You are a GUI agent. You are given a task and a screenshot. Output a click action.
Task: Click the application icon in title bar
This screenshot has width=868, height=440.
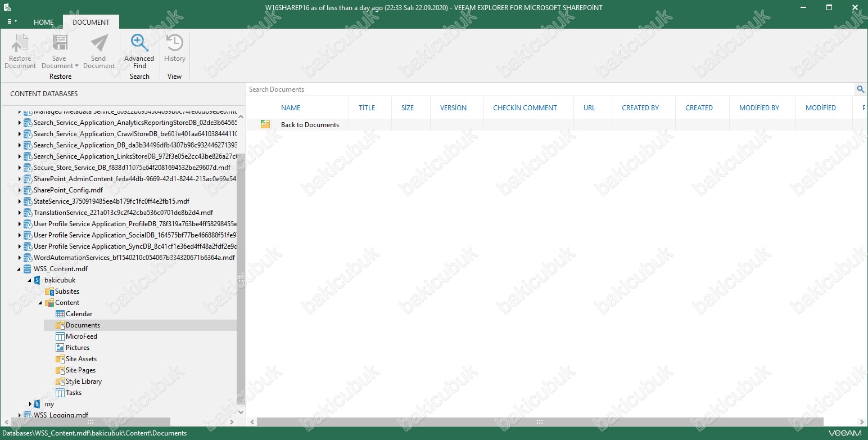coord(7,8)
